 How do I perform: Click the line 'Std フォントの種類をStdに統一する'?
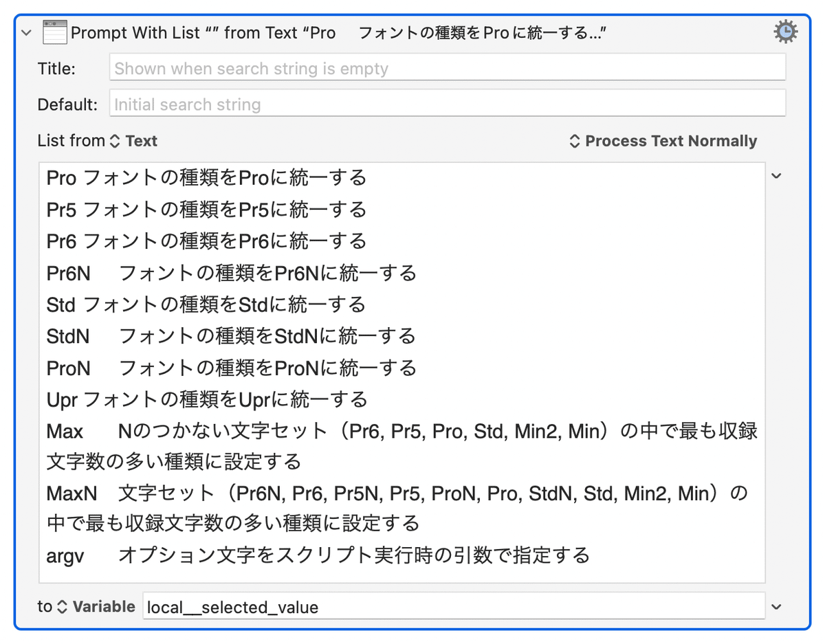pos(206,304)
